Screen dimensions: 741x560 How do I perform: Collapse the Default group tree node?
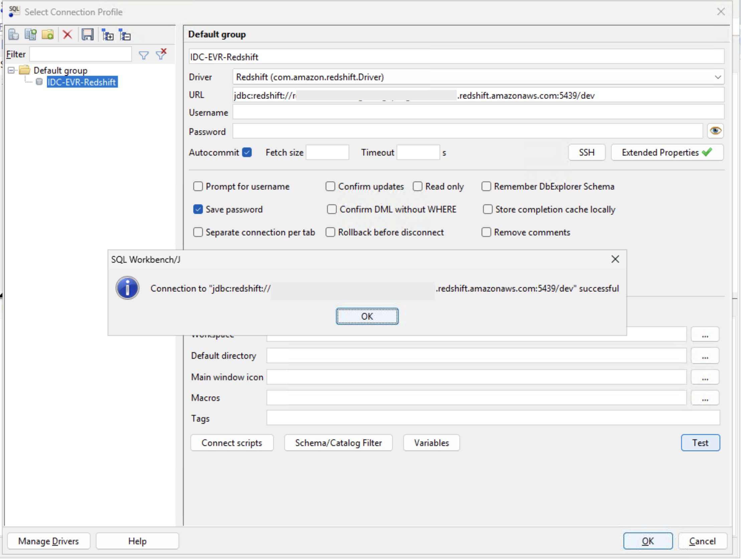click(x=11, y=70)
